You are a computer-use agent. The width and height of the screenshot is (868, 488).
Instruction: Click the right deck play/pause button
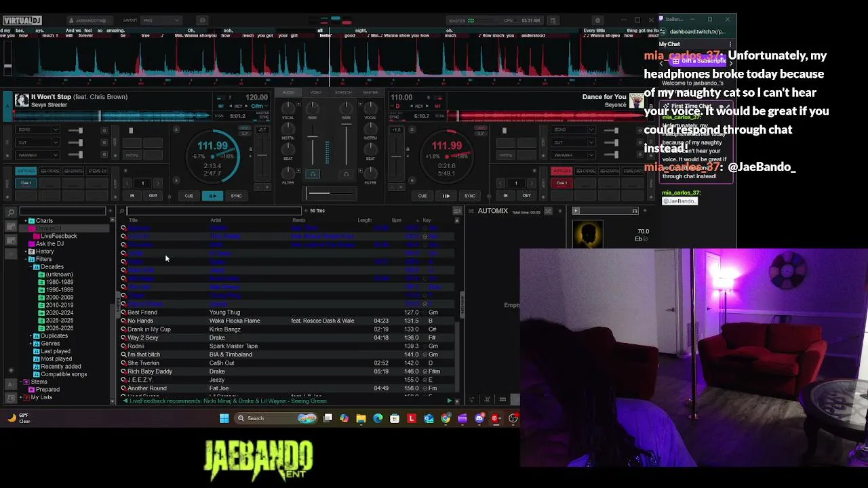pos(446,196)
